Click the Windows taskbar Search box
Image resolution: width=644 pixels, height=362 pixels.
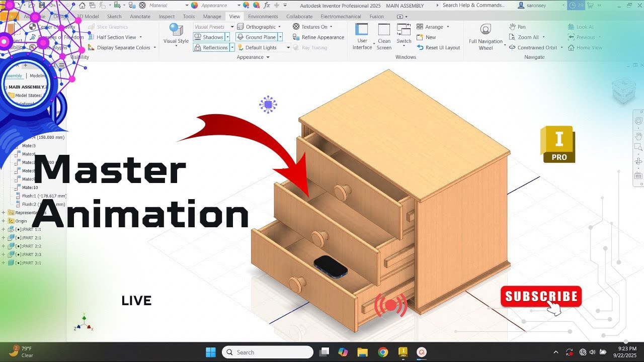[x=268, y=352]
